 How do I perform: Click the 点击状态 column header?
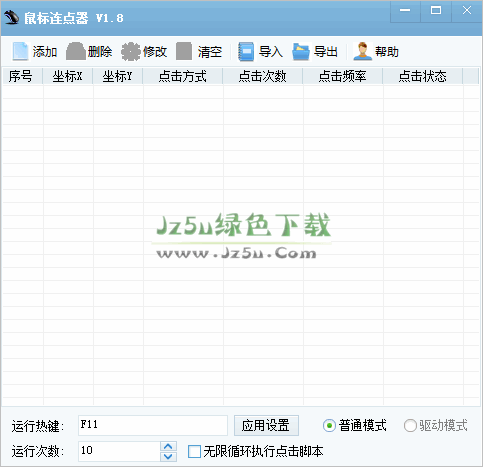tap(423, 76)
